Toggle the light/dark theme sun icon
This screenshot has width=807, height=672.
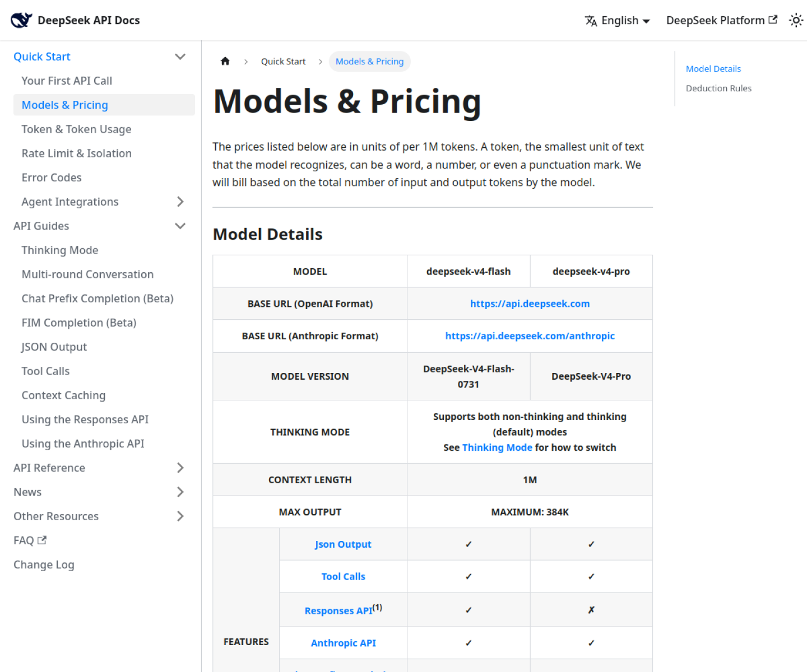point(796,20)
